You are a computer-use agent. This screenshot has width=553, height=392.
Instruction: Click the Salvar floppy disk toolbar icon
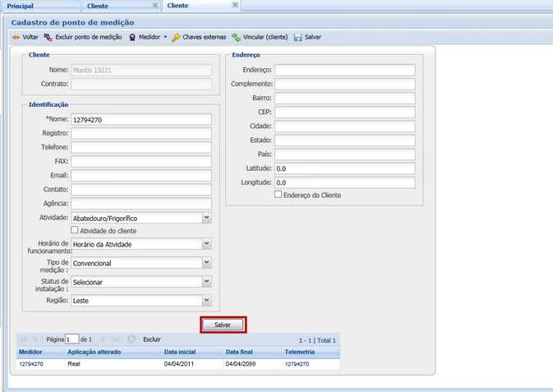(297, 37)
